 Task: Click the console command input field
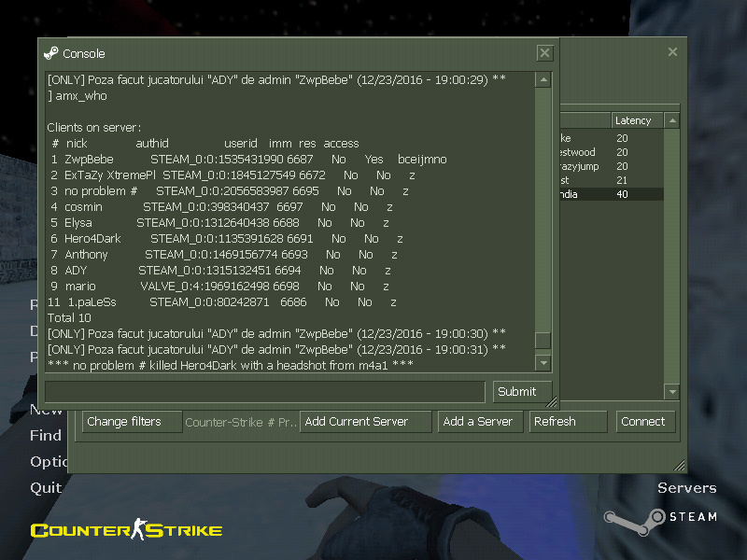pos(265,391)
